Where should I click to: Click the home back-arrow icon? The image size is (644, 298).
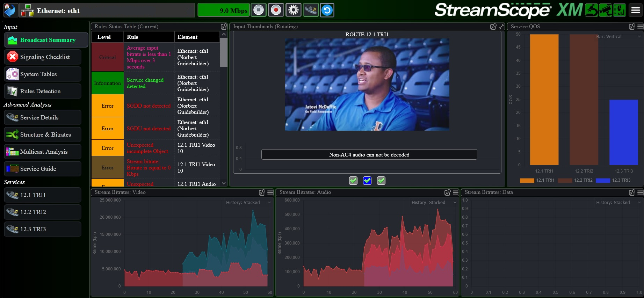pyautogui.click(x=10, y=10)
